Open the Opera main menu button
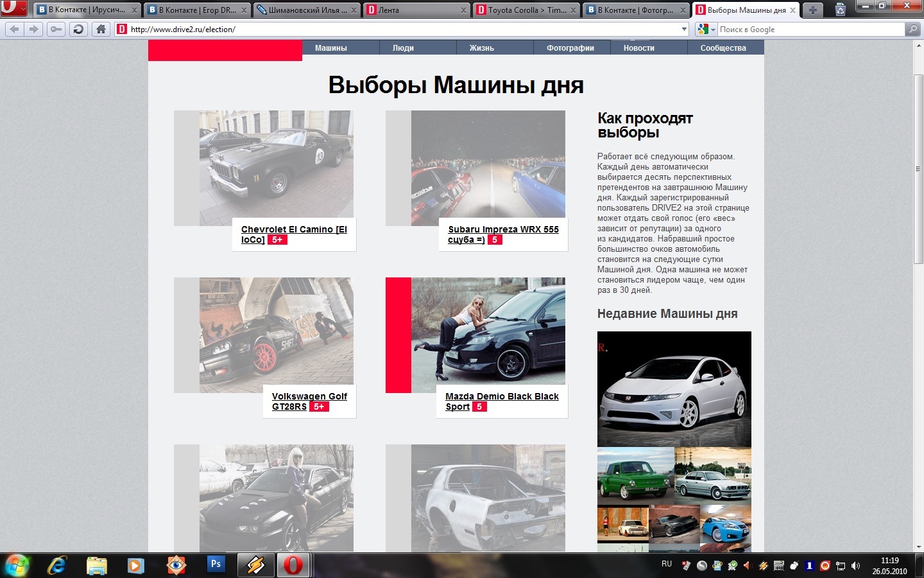Viewport: 924px width, 578px height. click(13, 8)
